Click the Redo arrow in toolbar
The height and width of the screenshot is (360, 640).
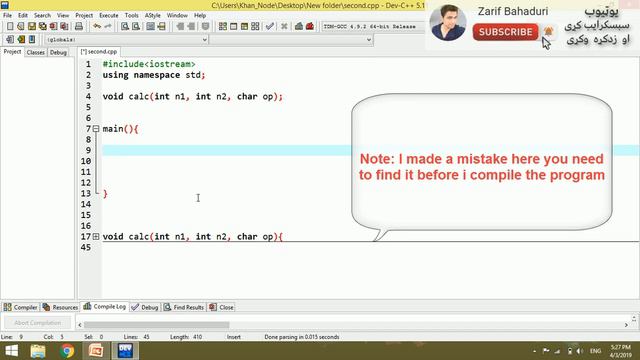(108, 27)
